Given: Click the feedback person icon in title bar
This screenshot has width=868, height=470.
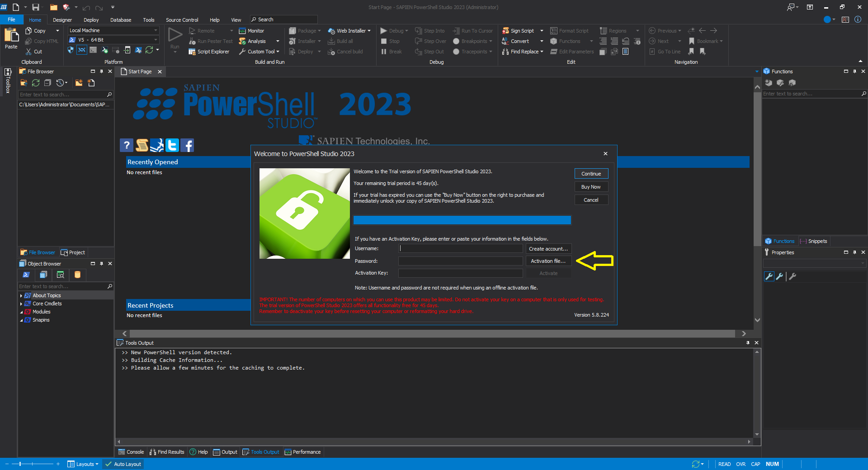Looking at the screenshot, I should point(791,7).
